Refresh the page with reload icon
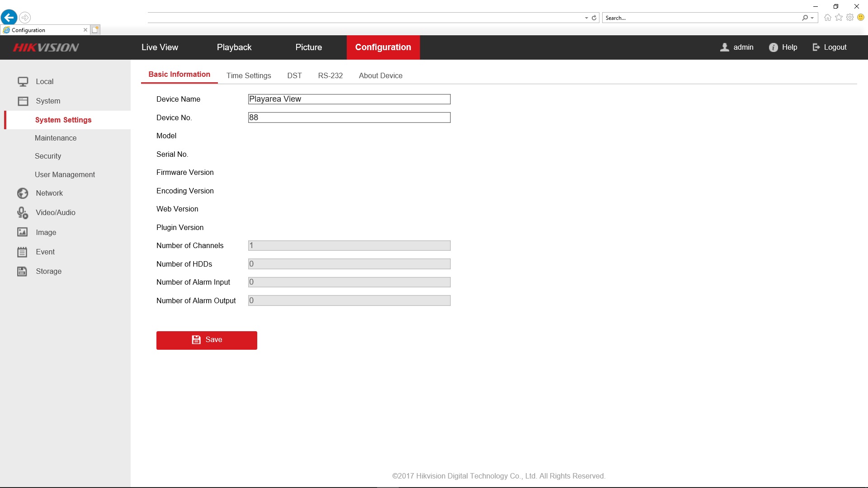Image resolution: width=868 pixels, height=488 pixels. (594, 18)
